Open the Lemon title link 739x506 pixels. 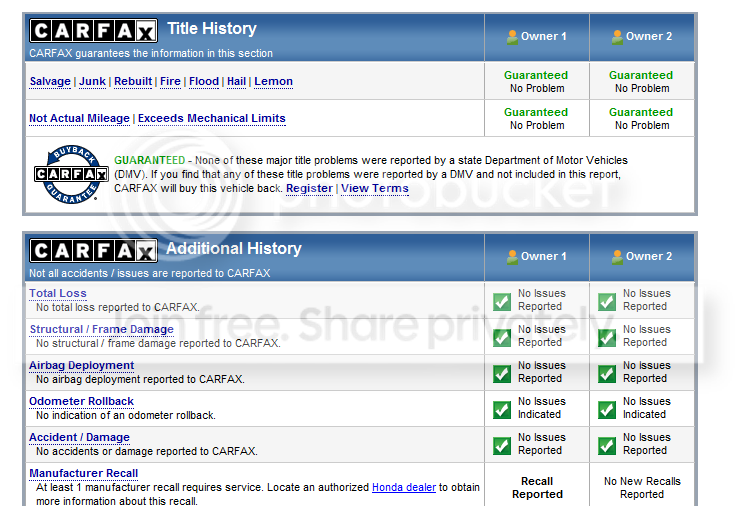pos(273,82)
